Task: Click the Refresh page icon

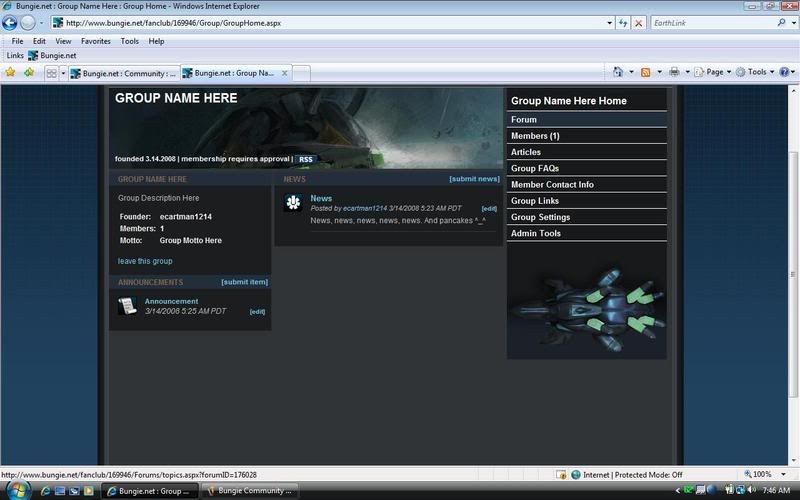Action: [623, 23]
